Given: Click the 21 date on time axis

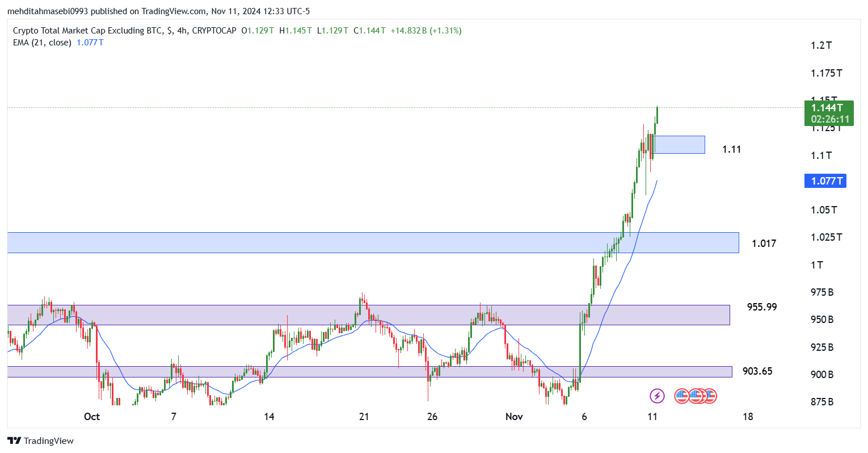Looking at the screenshot, I should [364, 417].
